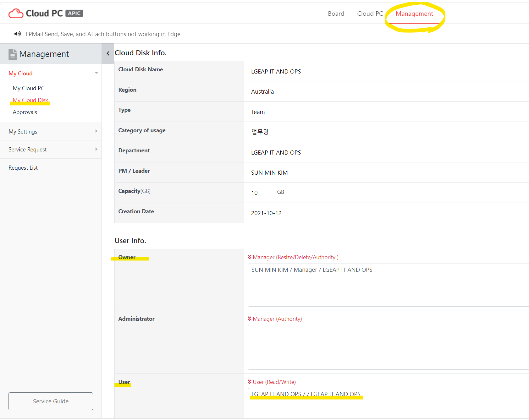Click the User row label
The width and height of the screenshot is (529, 420).
(x=124, y=382)
